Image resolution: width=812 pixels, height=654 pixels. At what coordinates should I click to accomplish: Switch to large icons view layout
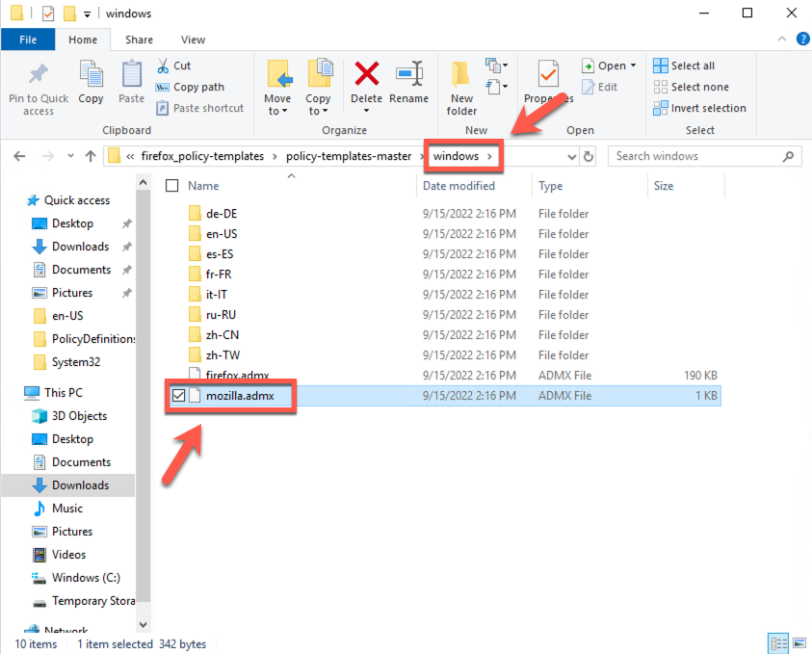[799, 643]
